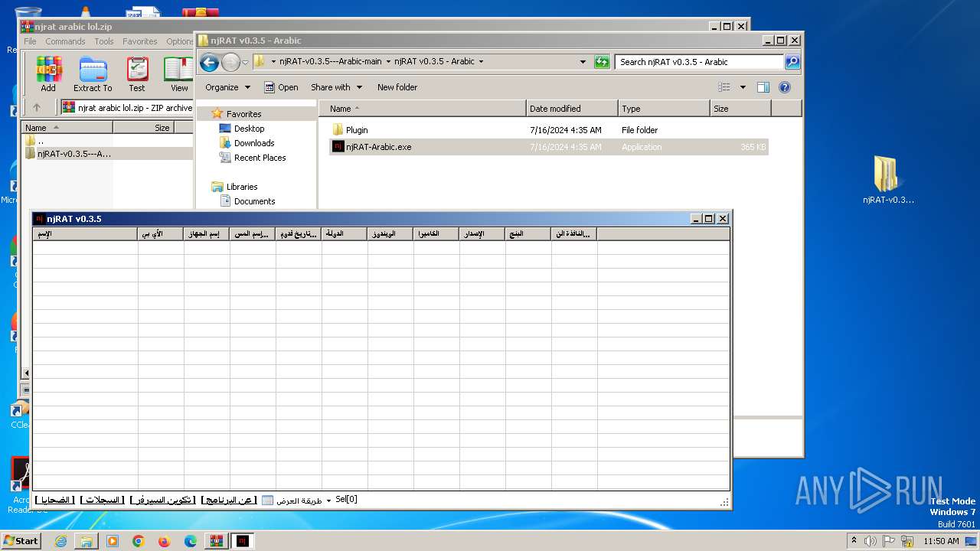Click الدولة column header in njRAT
The width and height of the screenshot is (980, 551).
click(x=345, y=233)
